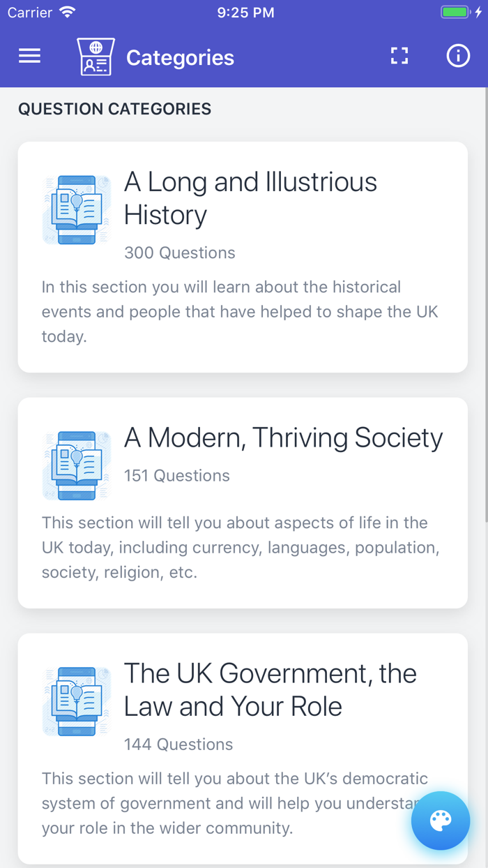Open the navigation drawer hamburger icon
Viewport: 488px width, 868px height.
(29, 55)
